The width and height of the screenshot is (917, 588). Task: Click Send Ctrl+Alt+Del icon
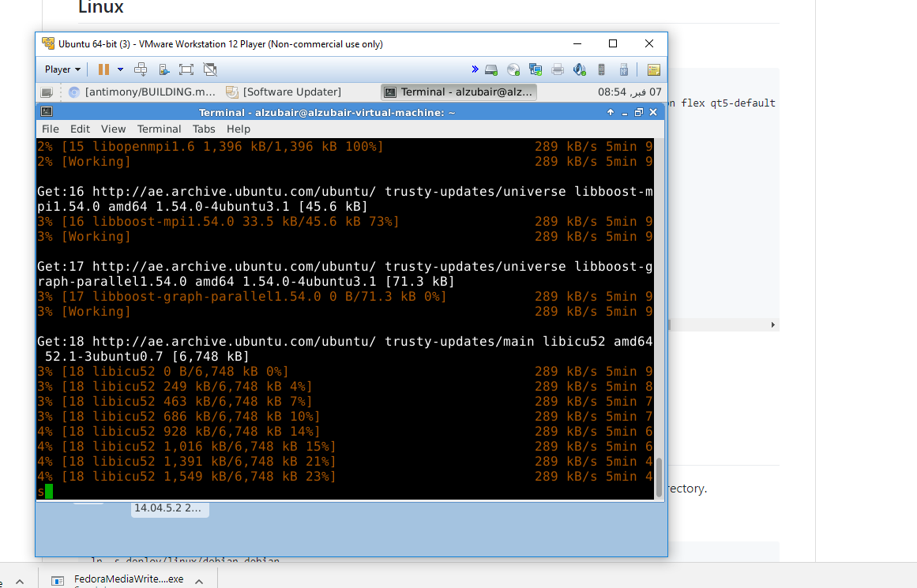tap(141, 69)
